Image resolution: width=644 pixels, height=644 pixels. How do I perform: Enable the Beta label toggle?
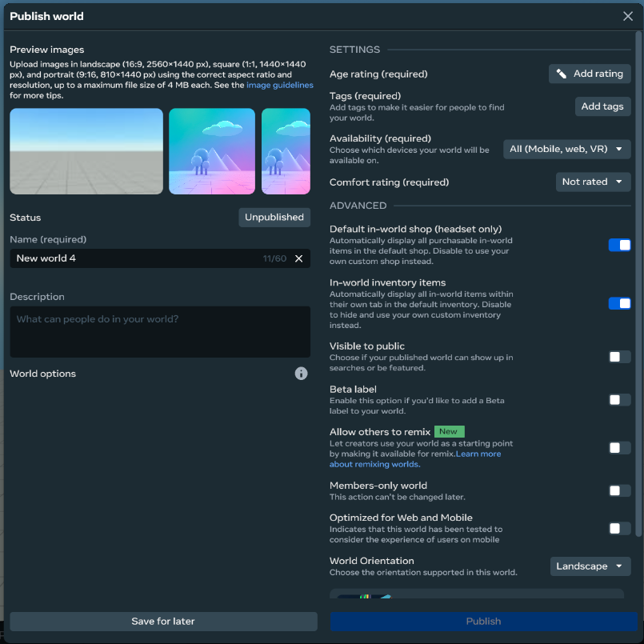619,399
